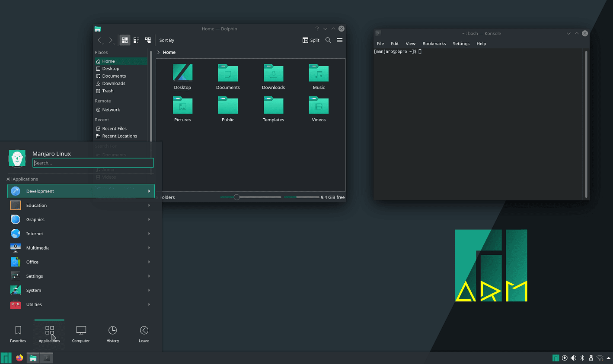Viewport: 613px width, 364px height.
Task: Click the Konsole vertical scrollbar
Action: point(586,124)
